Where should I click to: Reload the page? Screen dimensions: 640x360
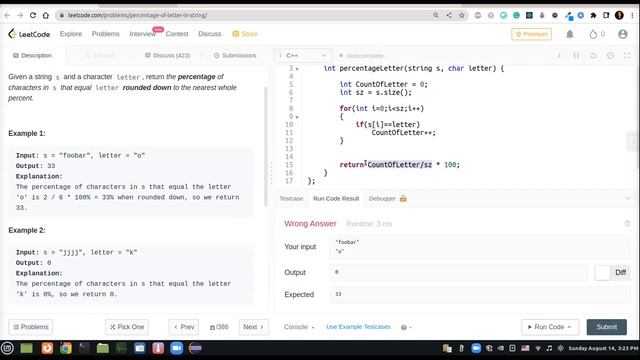coord(33,15)
